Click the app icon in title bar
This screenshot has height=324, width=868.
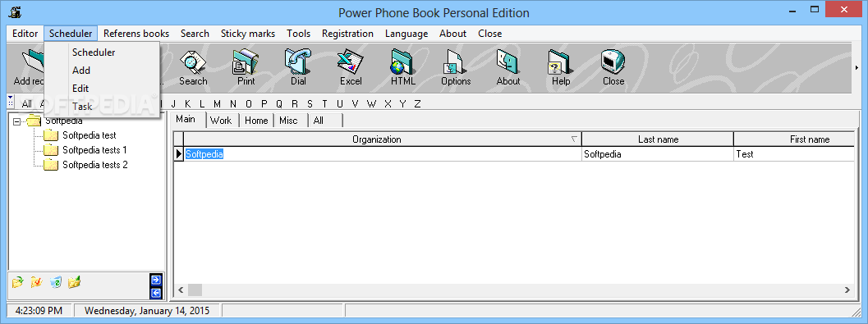[x=15, y=12]
